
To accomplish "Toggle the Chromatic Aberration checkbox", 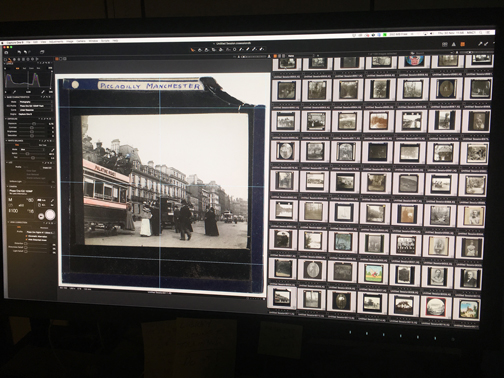I will click(x=27, y=236).
